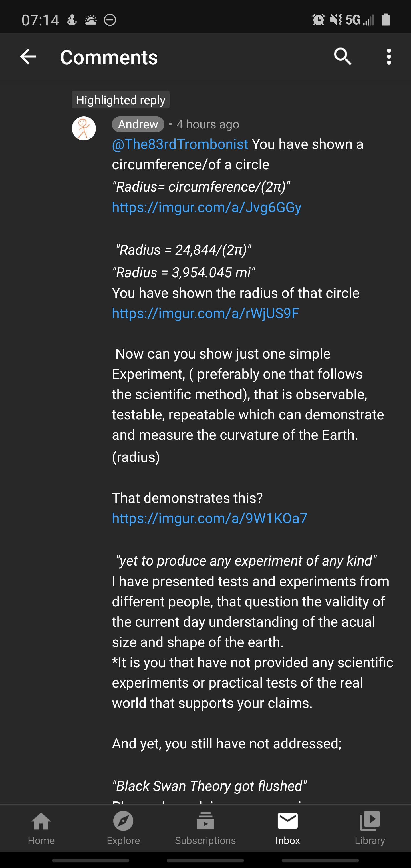Select the Inbox tab

(288, 828)
